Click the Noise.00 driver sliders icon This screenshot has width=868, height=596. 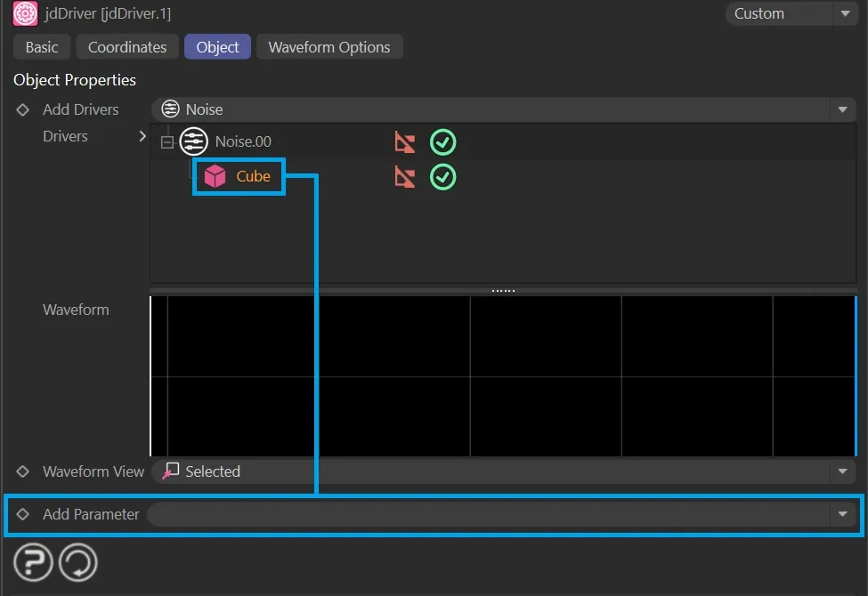pos(193,141)
